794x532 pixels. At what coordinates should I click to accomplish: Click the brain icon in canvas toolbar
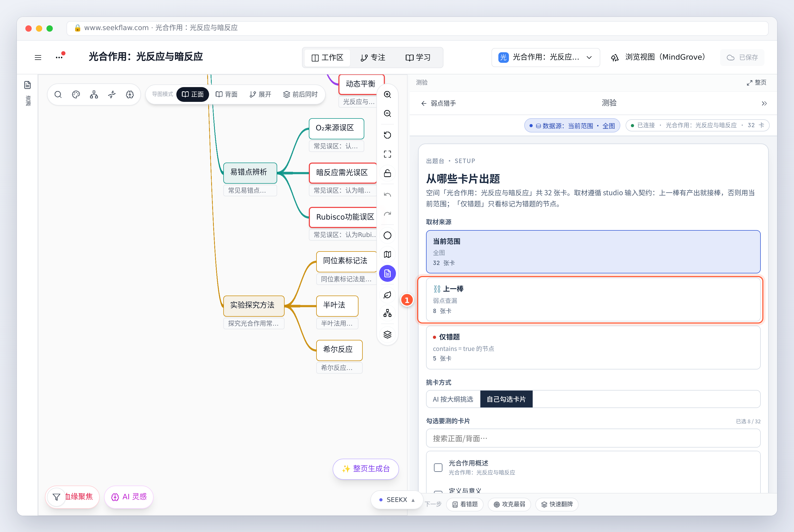point(130,94)
